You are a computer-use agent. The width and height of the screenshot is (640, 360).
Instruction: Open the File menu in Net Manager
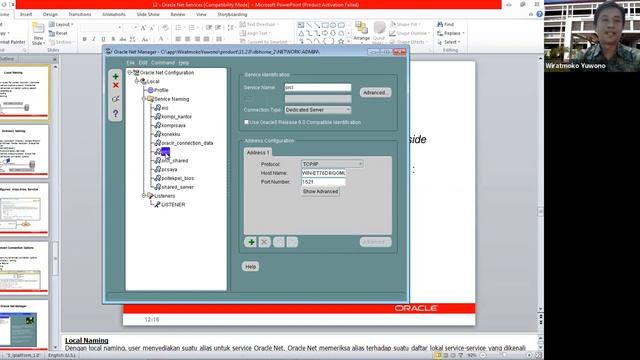tap(130, 62)
